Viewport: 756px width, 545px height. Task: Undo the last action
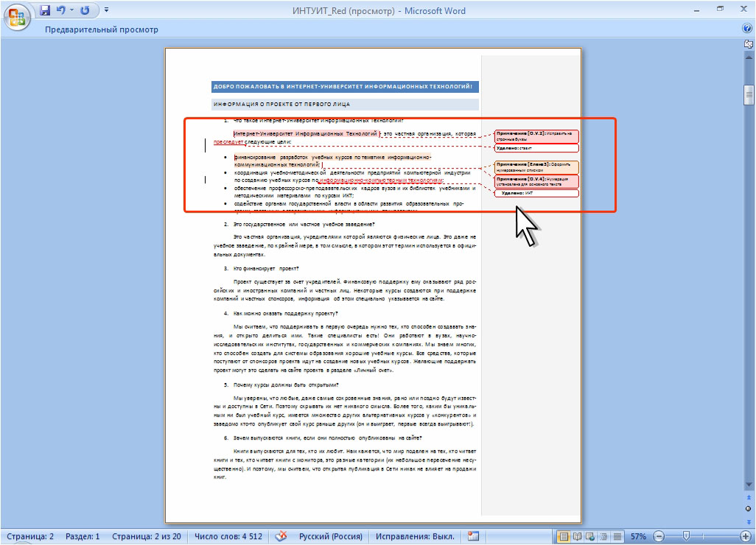point(60,10)
